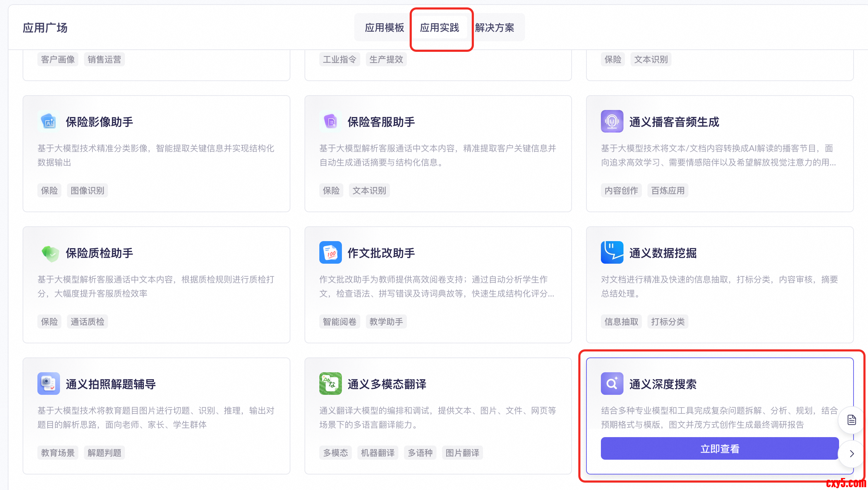Click the 通义多模态翻译 translation icon
This screenshot has width=868, height=490.
click(330, 384)
